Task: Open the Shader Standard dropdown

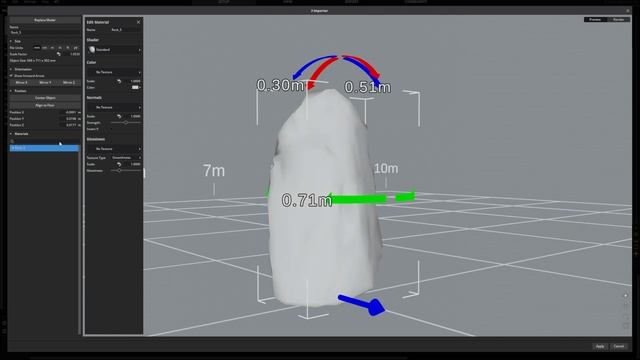Action: pos(114,50)
